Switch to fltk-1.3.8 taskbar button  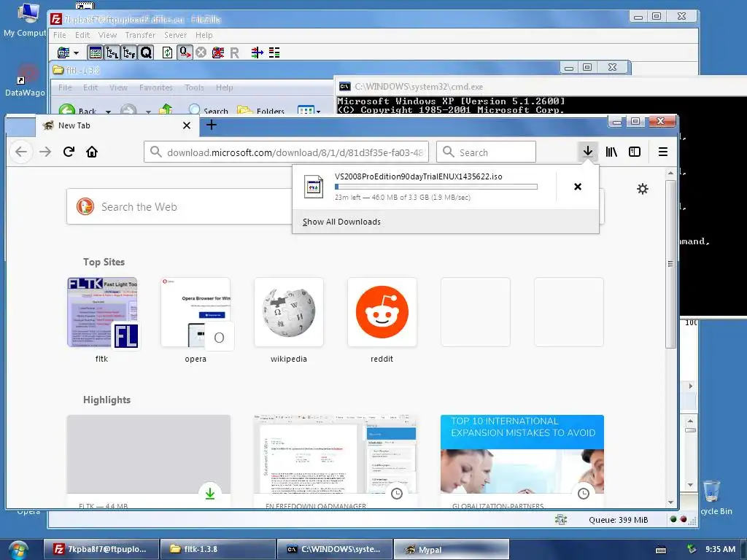pos(218,549)
